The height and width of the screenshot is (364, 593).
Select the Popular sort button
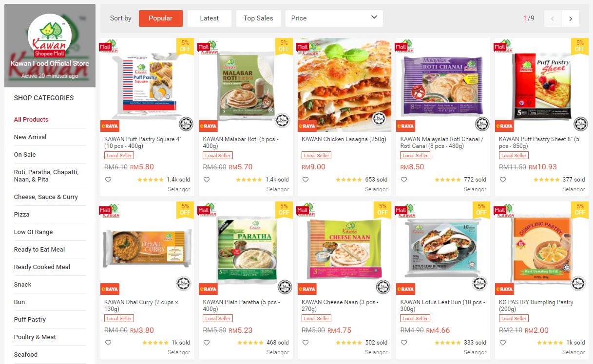click(161, 18)
